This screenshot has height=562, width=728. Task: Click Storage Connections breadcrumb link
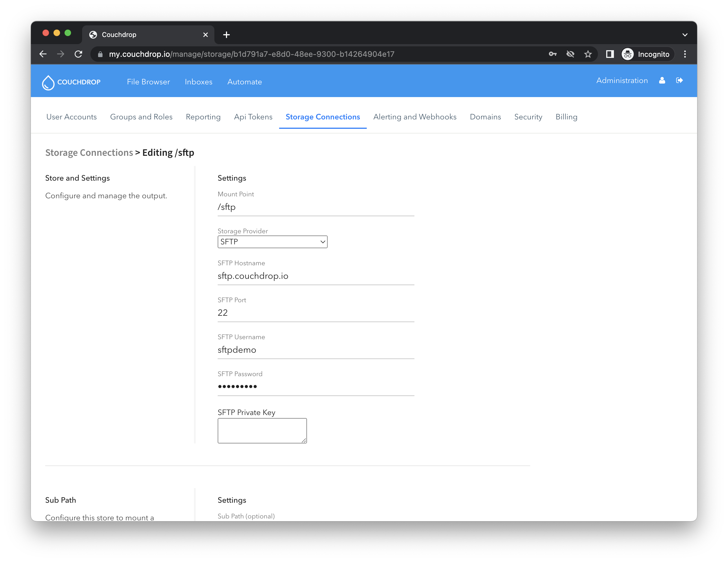click(89, 152)
